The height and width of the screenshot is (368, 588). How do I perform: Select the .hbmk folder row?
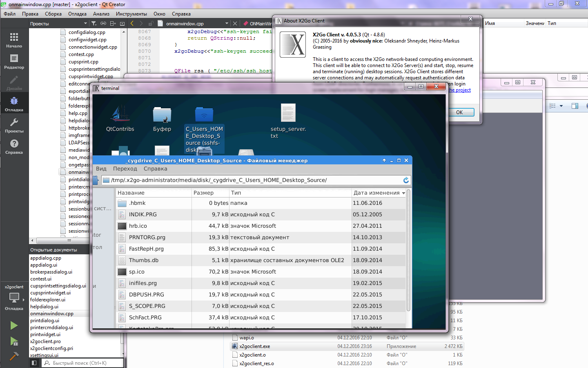tap(261, 203)
